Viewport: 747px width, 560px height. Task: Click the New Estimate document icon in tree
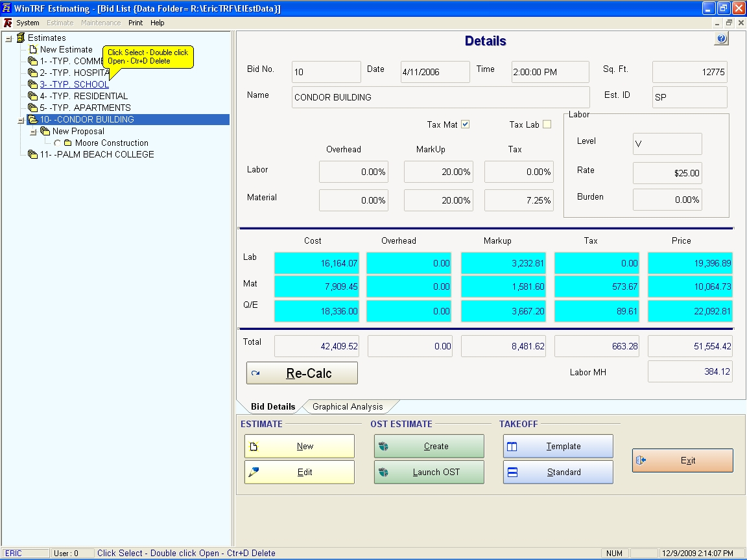pyautogui.click(x=32, y=50)
